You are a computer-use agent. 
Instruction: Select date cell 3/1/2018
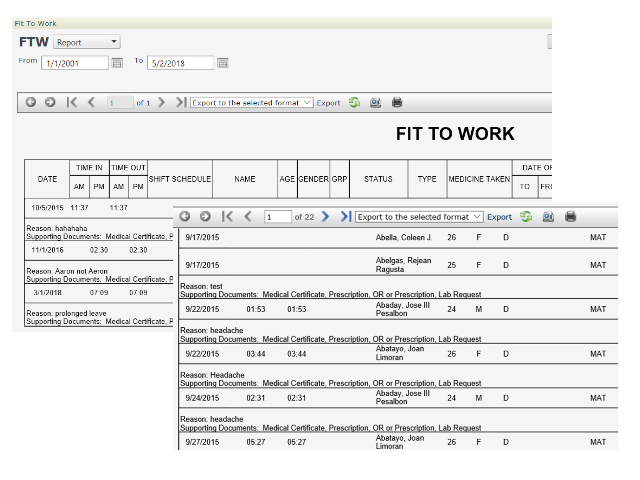pyautogui.click(x=47, y=292)
